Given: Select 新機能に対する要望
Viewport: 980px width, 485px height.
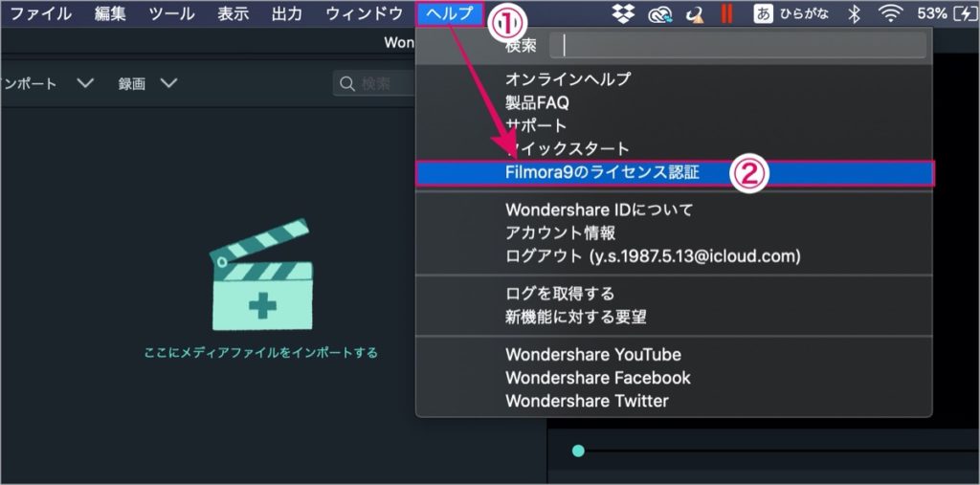Looking at the screenshot, I should 675,317.
